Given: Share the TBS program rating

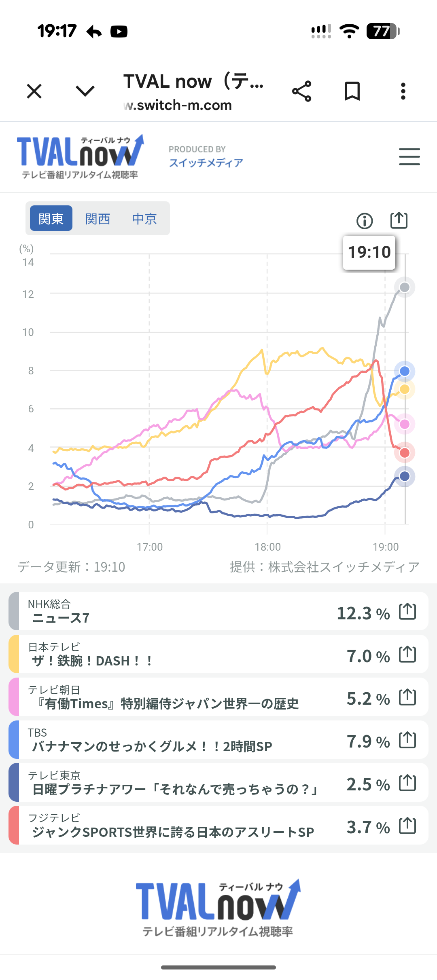Looking at the screenshot, I should 407,740.
